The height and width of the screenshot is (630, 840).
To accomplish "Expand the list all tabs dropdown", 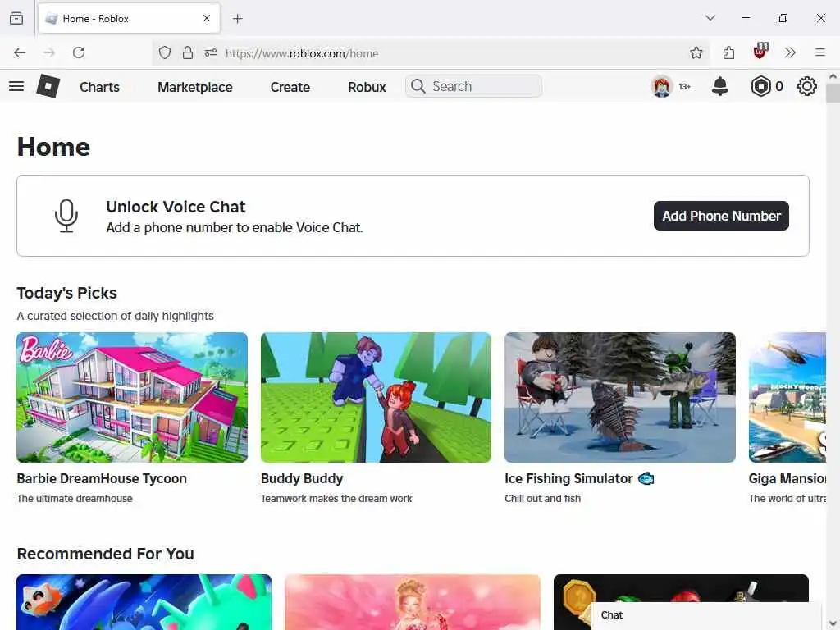I will click(x=710, y=18).
